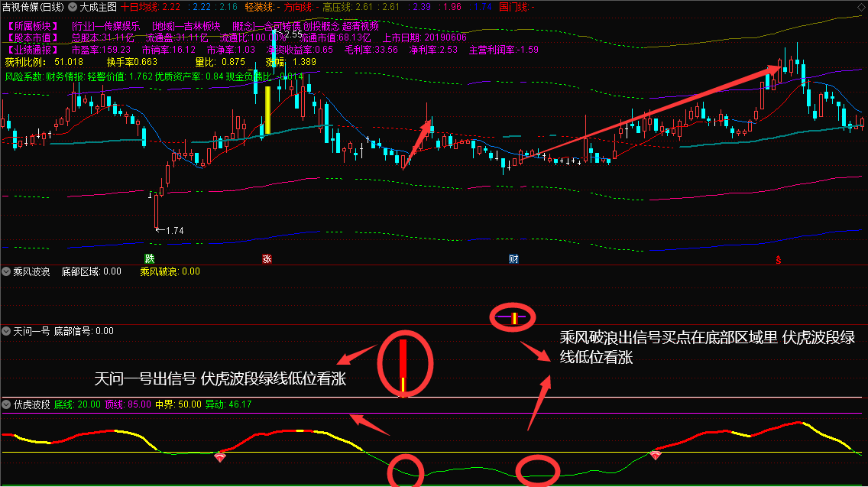
Task: Click the 业绩通报 info label
Action: click(x=32, y=50)
